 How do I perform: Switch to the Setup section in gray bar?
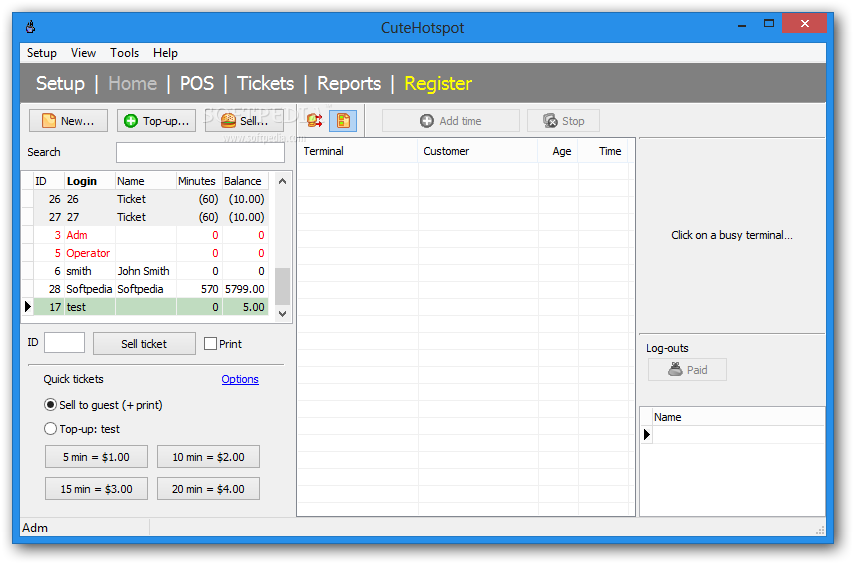tap(60, 83)
